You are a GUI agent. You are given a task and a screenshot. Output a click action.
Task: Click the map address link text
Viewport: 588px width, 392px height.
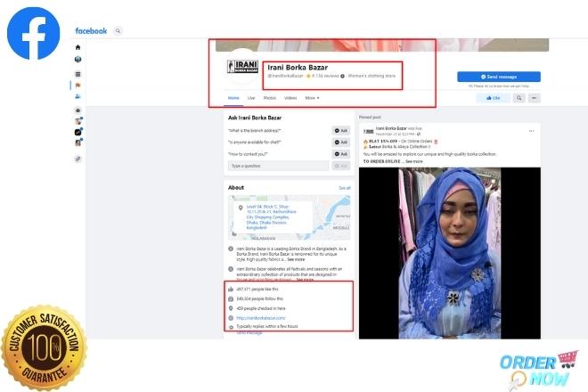coord(271,217)
